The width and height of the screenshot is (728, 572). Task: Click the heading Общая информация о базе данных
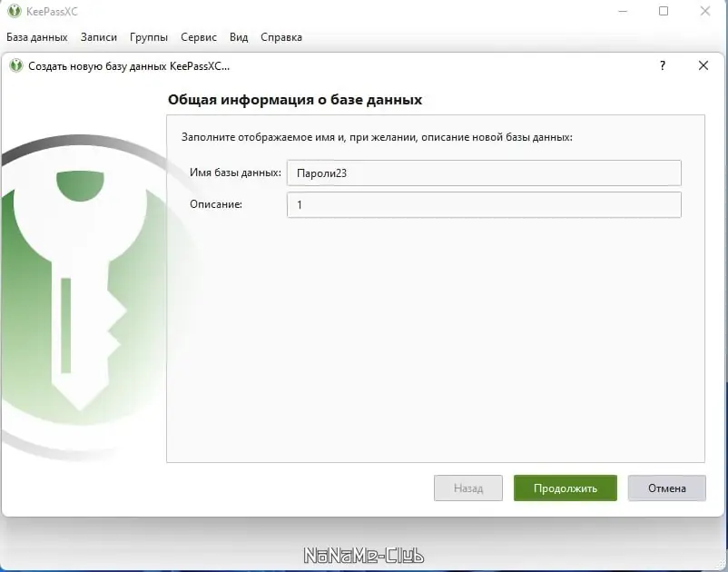coord(295,100)
